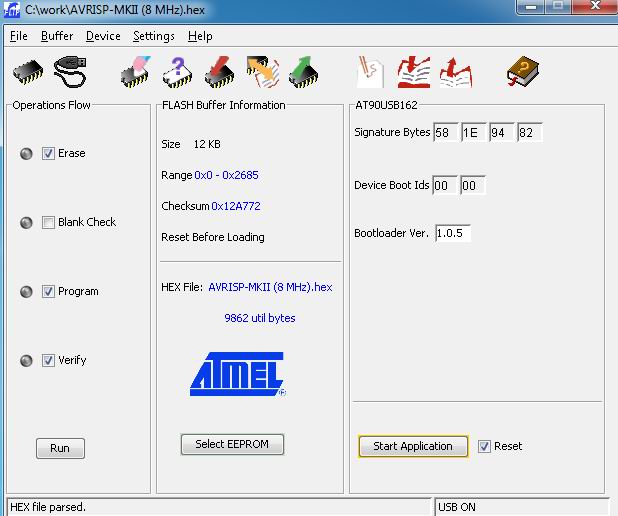Image resolution: width=618 pixels, height=516 pixels.
Task: Click the Bootloader Ver. field 1.0.5
Action: [x=453, y=233]
